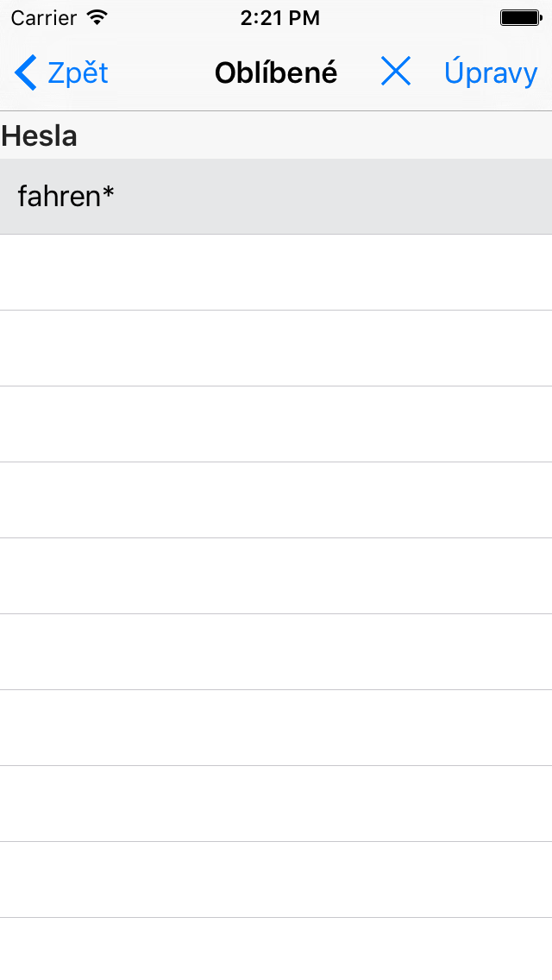Select the eighth empty row below fahren*
Image resolution: width=552 pixels, height=980 pixels.
[276, 804]
